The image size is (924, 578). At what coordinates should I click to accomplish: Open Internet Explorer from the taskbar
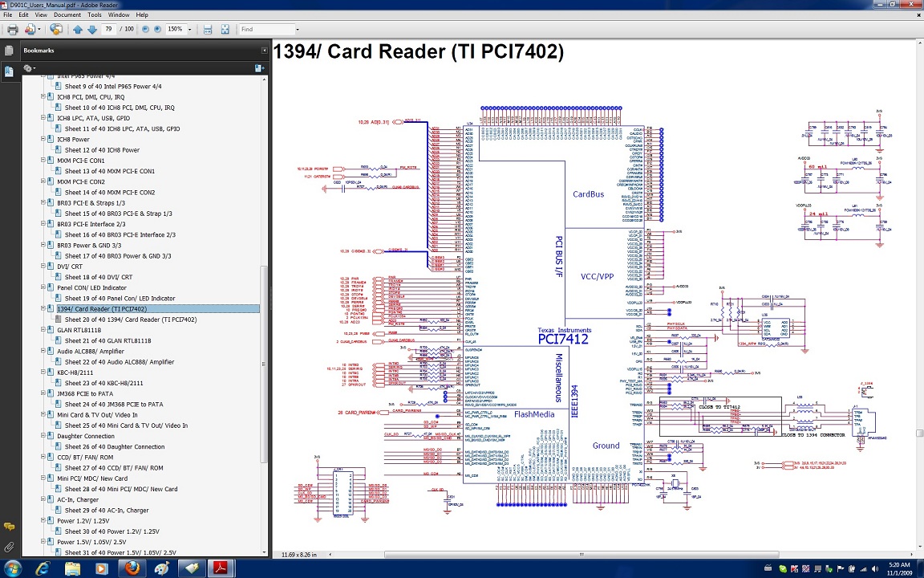click(x=43, y=568)
